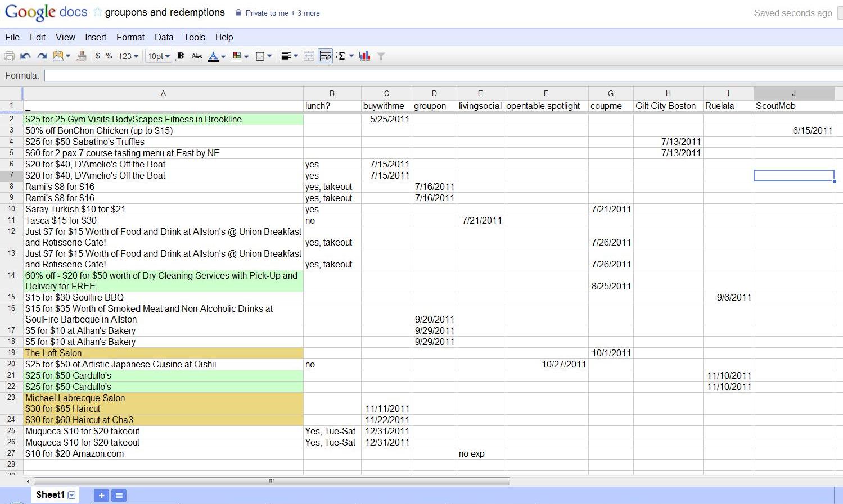Viewport: 843px width, 504px height.
Task: Click the web clipboard icon
Action: (x=58, y=56)
